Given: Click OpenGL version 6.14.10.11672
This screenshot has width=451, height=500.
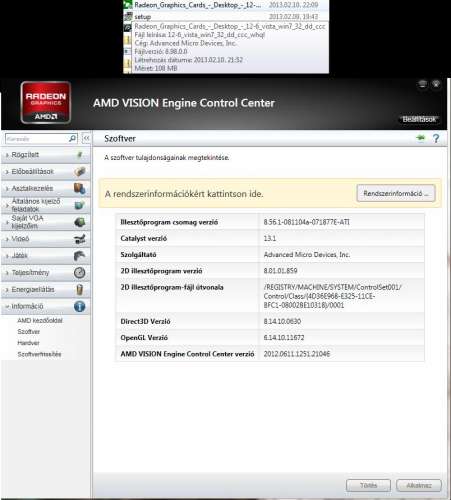Looking at the screenshot, I should coord(284,338).
